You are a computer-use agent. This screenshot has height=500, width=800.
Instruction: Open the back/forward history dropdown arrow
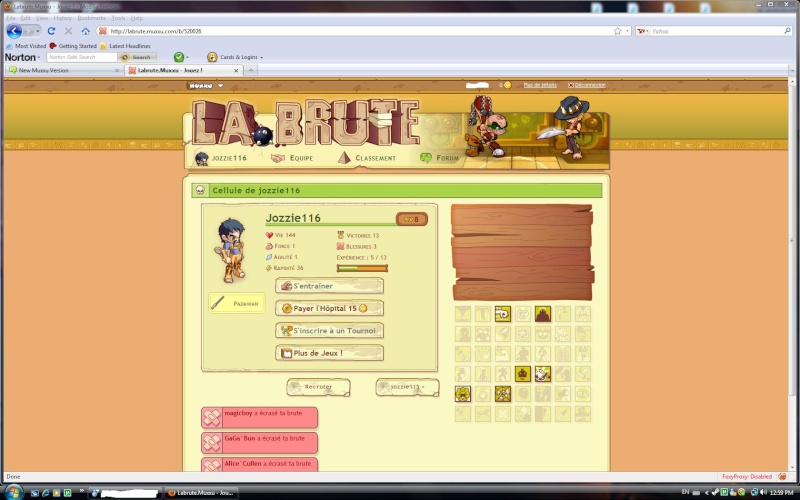pos(38,31)
